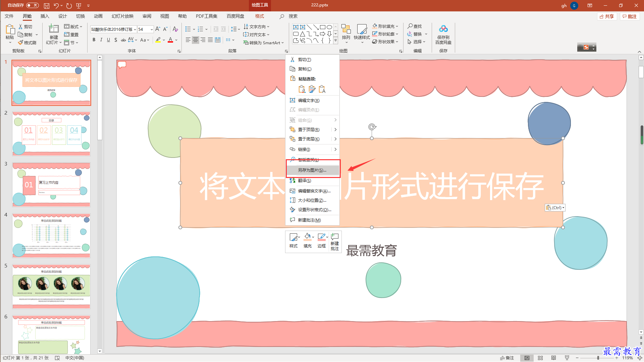Click the 批注 comments button

click(630, 16)
